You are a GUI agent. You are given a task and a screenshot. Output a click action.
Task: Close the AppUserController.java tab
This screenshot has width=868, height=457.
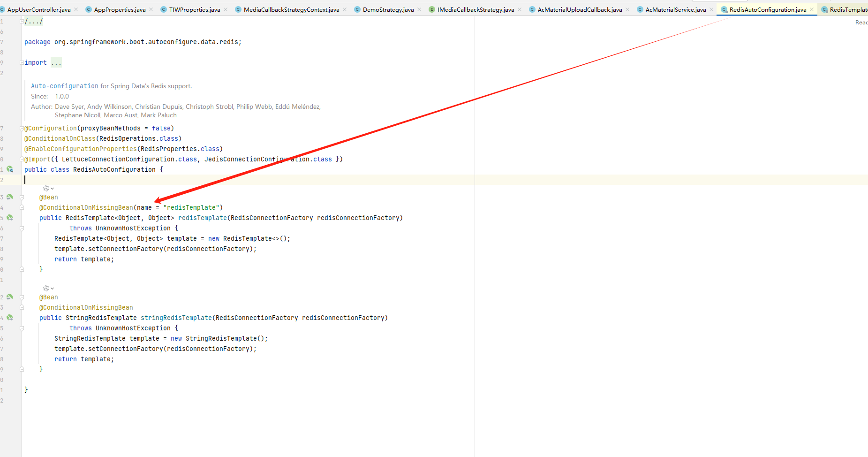[76, 9]
